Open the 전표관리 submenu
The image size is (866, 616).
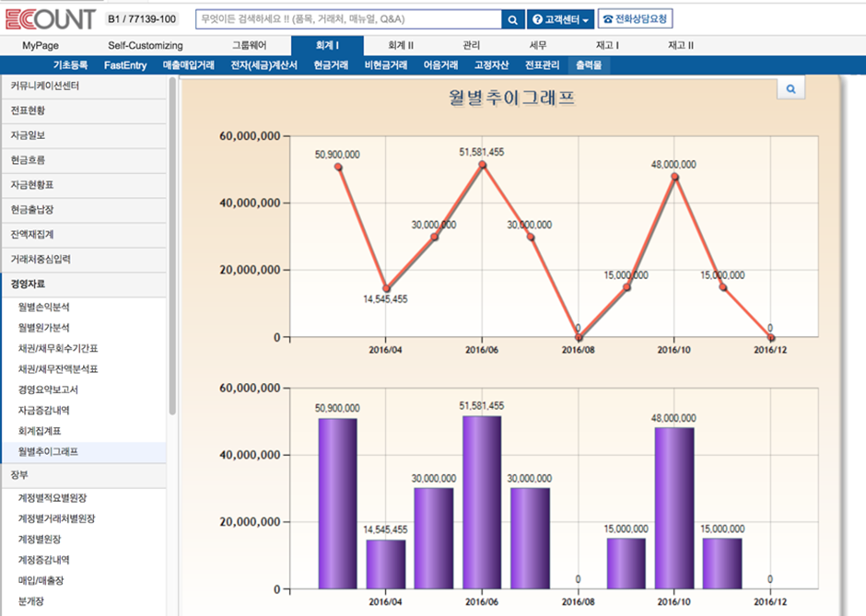click(542, 65)
